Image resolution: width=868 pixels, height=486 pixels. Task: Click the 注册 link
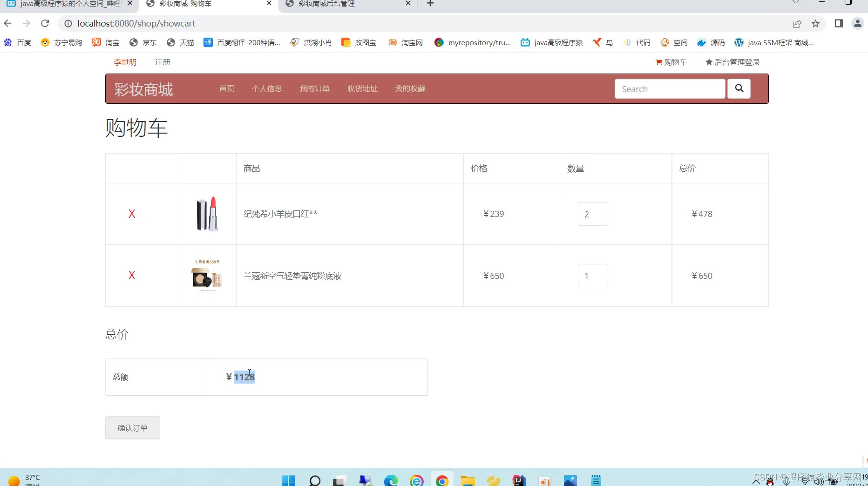click(x=163, y=62)
